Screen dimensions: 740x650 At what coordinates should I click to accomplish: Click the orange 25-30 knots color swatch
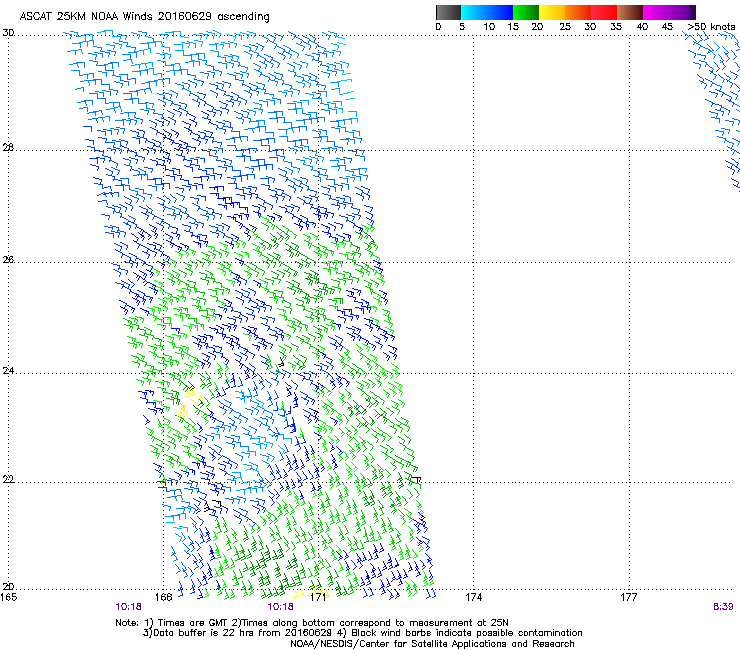(x=578, y=12)
